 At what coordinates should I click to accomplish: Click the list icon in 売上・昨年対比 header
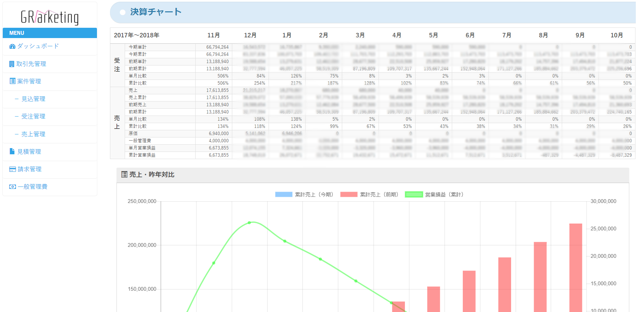(124, 175)
